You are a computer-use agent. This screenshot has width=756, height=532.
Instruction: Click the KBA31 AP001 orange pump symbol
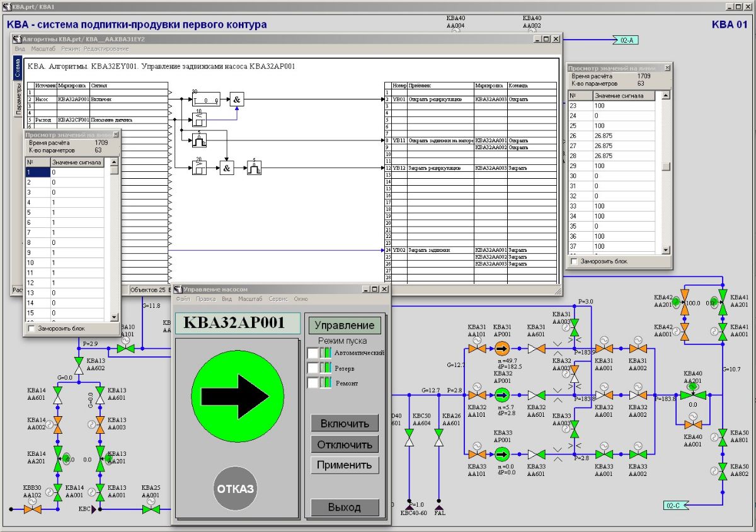pos(501,348)
